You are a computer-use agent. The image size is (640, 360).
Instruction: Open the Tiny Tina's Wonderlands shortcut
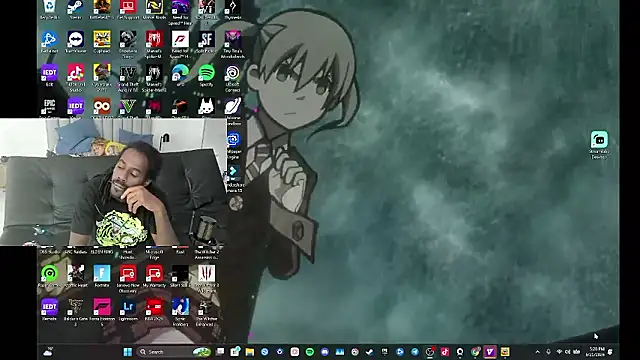coord(233,44)
